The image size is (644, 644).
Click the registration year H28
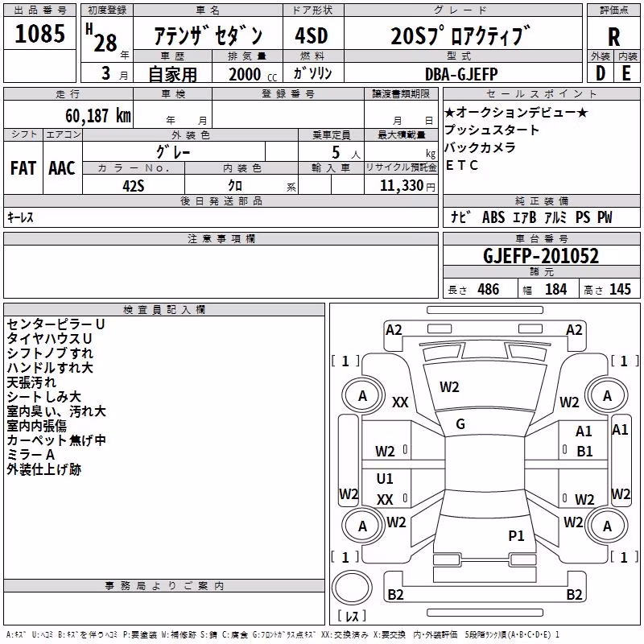pyautogui.click(x=101, y=38)
